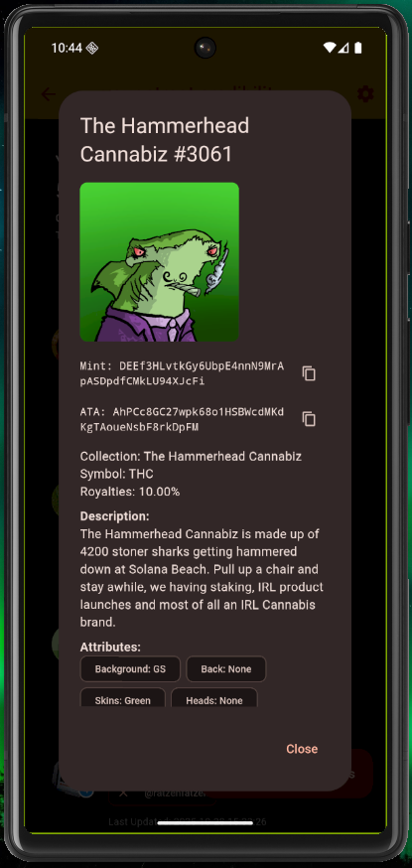This screenshot has height=868, width=412.
Task: Tap the cellular signal status icon
Action: pyautogui.click(x=343, y=48)
